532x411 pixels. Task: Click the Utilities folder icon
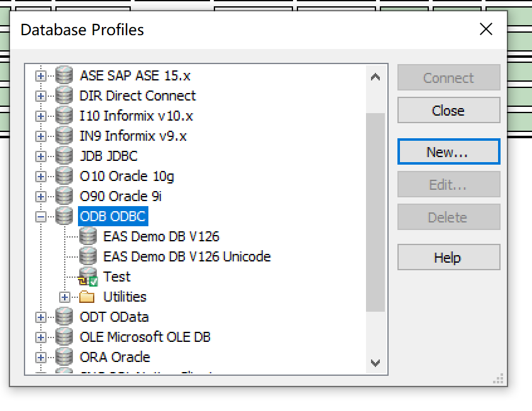tap(87, 297)
